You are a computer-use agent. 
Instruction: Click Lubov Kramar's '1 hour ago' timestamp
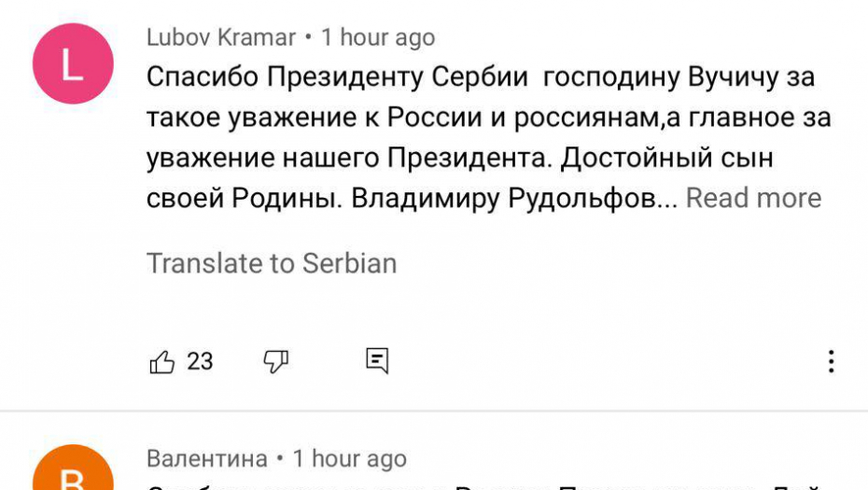[x=378, y=38]
